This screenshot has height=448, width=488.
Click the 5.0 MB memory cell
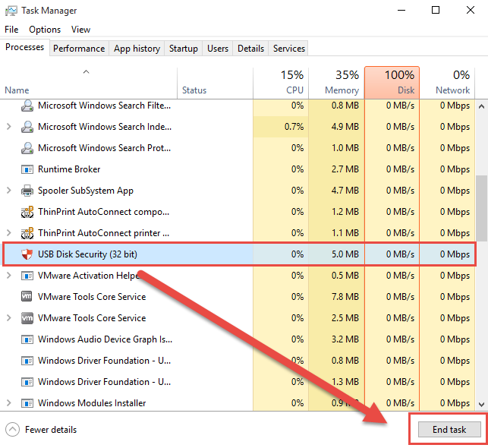336,254
